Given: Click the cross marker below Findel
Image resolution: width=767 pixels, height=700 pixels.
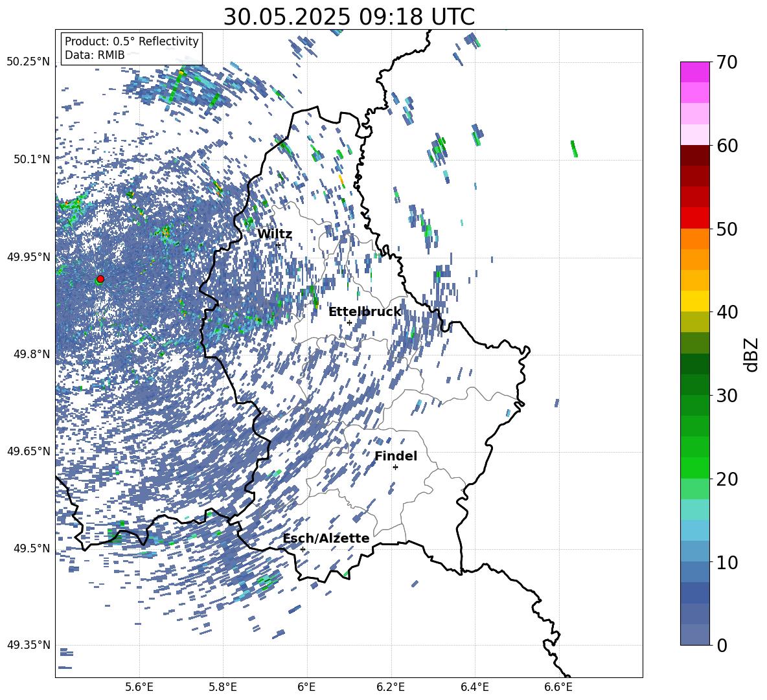Looking at the screenshot, I should coord(395,468).
